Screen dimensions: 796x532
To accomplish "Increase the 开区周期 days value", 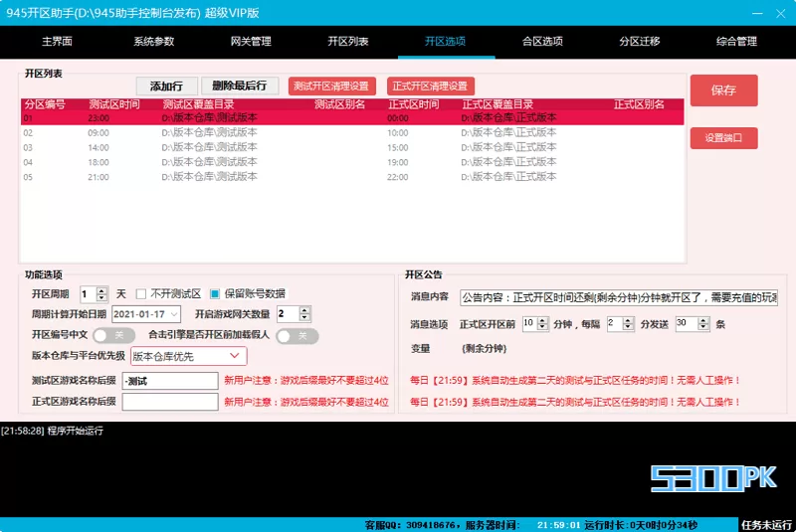I will pos(101,290).
